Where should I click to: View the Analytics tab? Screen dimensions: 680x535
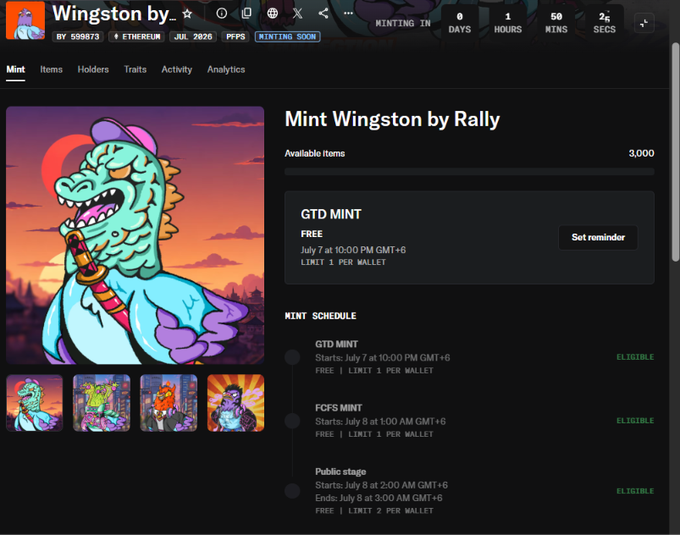[x=226, y=69]
